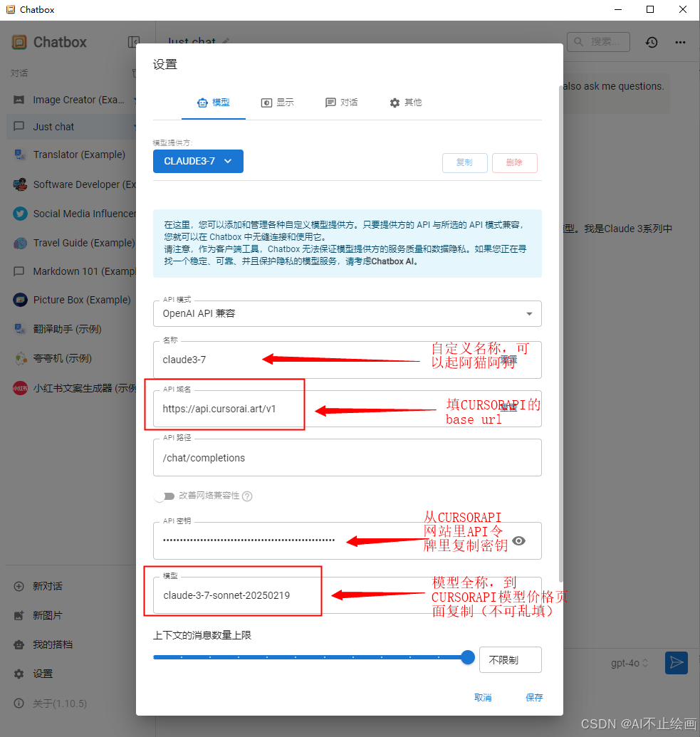Screen dimensions: 700x737
Task: Switch to the 其他 settings tab
Action: [x=405, y=103]
